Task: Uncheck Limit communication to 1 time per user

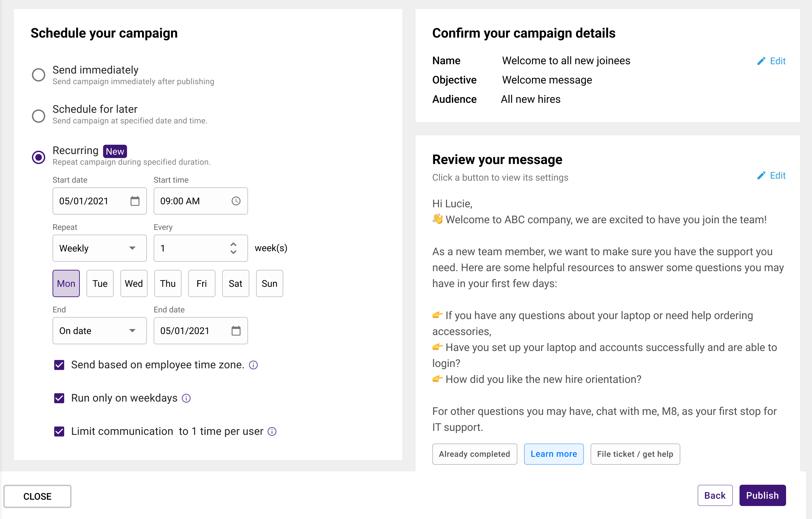Action: [x=59, y=431]
